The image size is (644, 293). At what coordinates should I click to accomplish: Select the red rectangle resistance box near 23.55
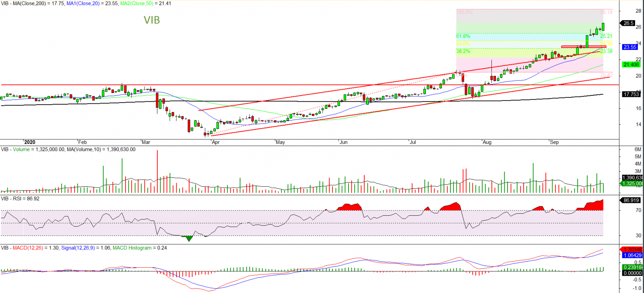pos(584,47)
